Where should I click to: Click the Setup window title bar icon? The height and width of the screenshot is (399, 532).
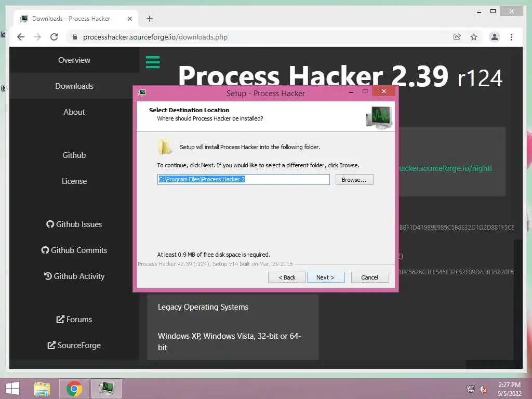(x=142, y=93)
